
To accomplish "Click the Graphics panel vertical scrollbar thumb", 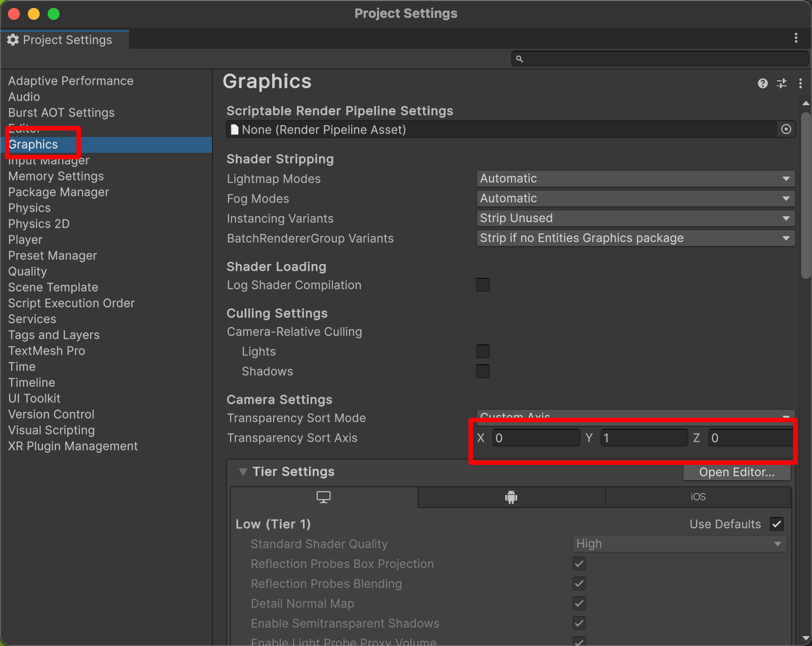I will tap(806, 195).
